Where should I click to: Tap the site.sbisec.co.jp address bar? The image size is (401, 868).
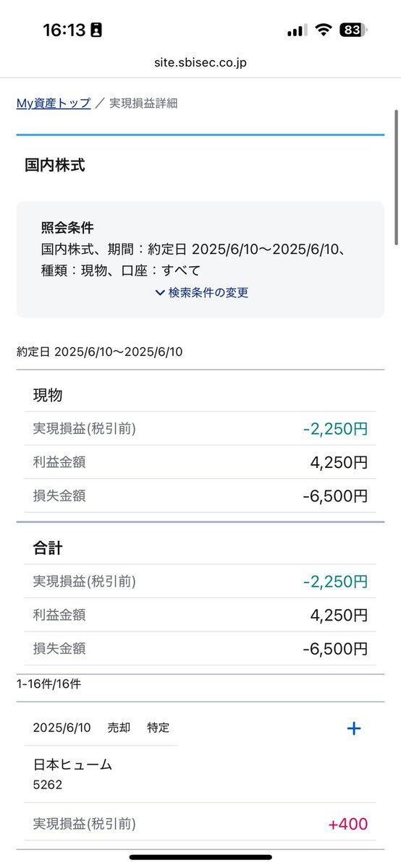click(x=200, y=63)
